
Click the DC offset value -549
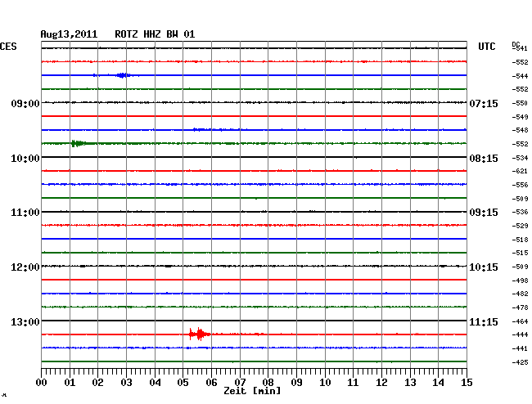point(520,117)
